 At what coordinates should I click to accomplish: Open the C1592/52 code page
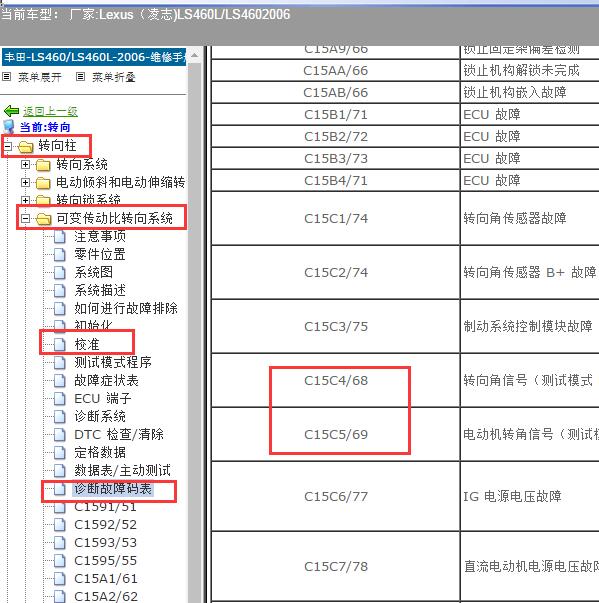(x=105, y=525)
